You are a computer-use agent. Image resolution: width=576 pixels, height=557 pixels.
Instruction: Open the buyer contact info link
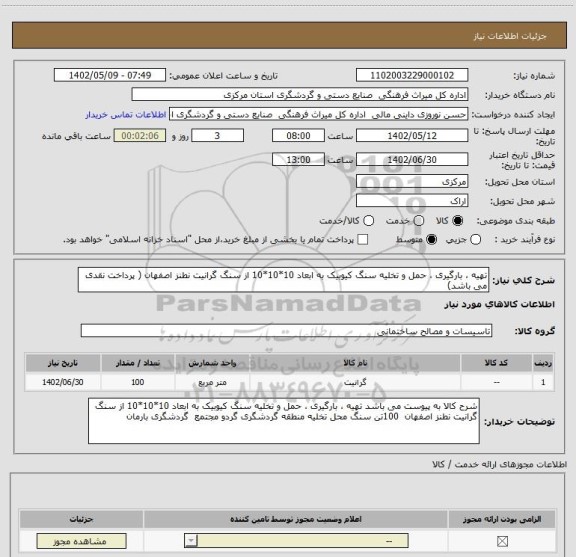pyautogui.click(x=126, y=115)
